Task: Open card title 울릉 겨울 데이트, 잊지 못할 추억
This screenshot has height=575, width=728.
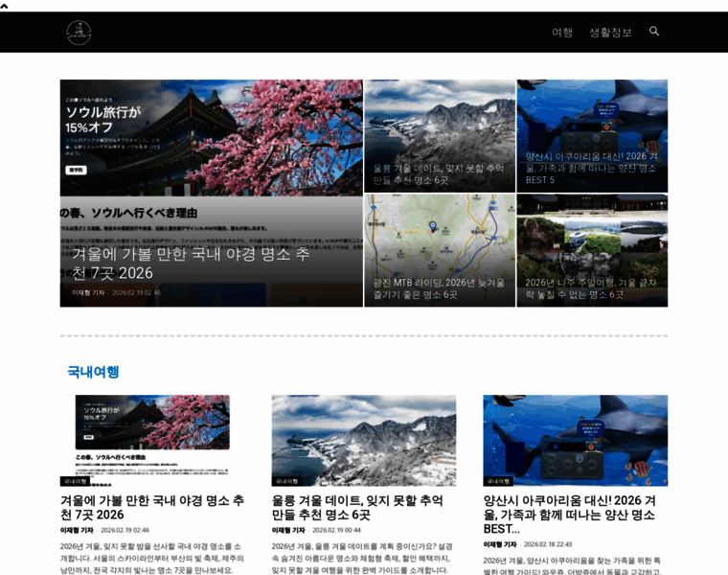Action: (357, 508)
